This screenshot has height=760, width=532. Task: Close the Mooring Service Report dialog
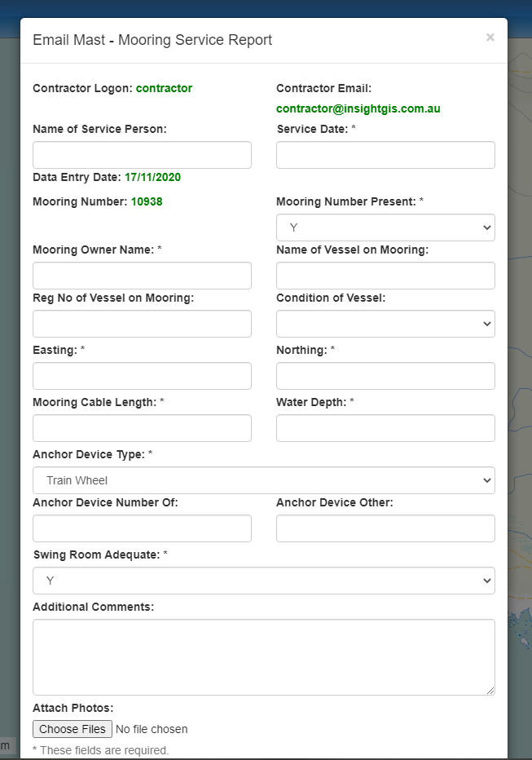coord(490,38)
